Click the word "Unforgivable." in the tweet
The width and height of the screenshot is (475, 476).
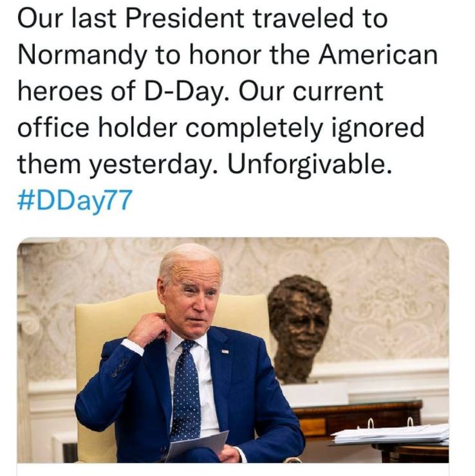310,163
